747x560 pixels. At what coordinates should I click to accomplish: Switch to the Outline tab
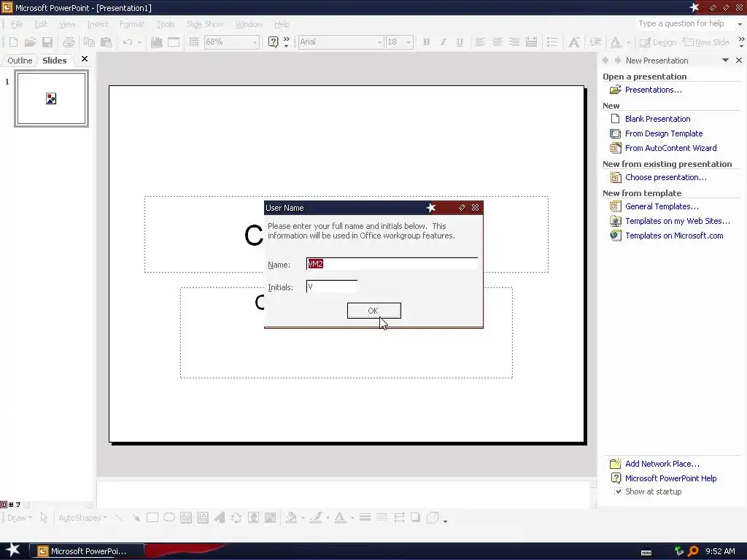20,61
